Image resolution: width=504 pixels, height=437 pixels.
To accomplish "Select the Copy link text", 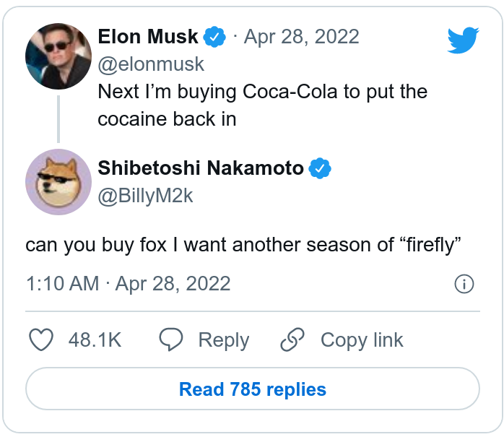I will coord(362,340).
